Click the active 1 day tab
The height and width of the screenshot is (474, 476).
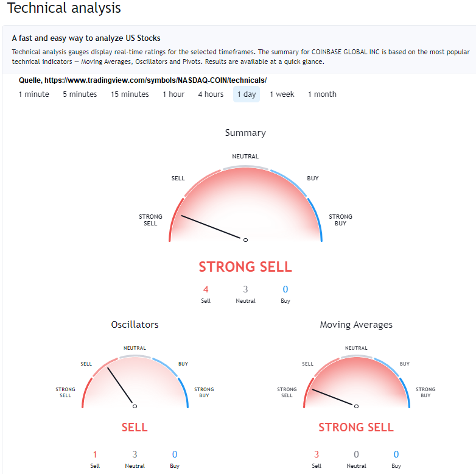pos(247,94)
